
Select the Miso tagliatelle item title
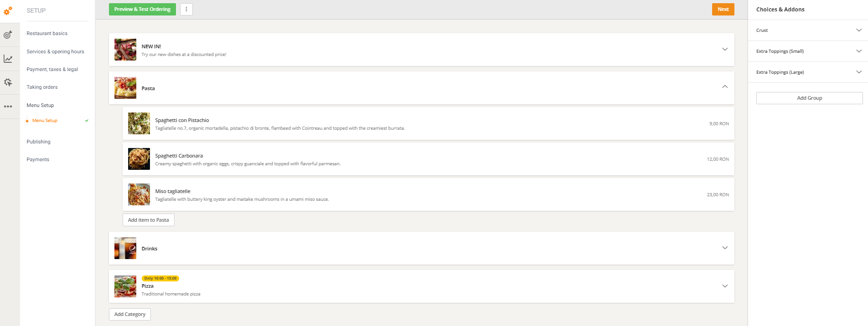click(173, 191)
